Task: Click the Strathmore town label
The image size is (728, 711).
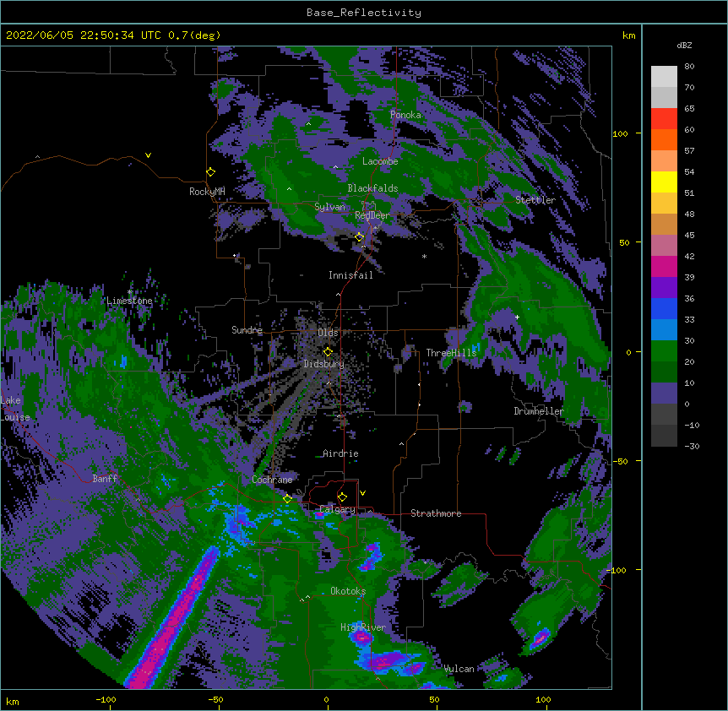Action: point(436,513)
